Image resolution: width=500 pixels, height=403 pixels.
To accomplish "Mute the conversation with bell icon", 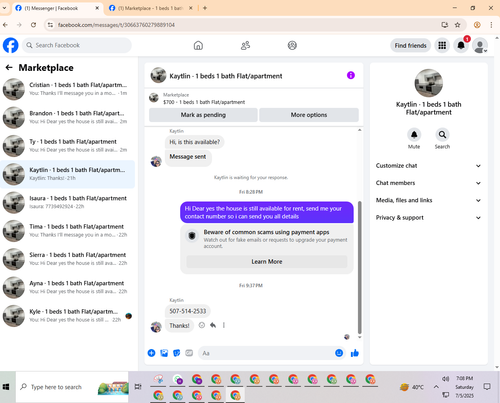I will [x=414, y=135].
